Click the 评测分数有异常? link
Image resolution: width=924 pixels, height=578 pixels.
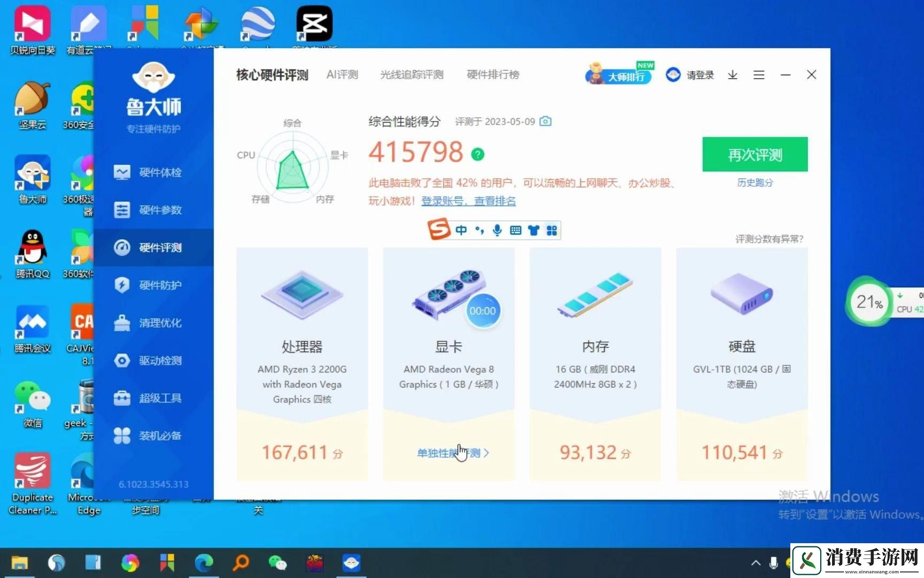pos(769,239)
